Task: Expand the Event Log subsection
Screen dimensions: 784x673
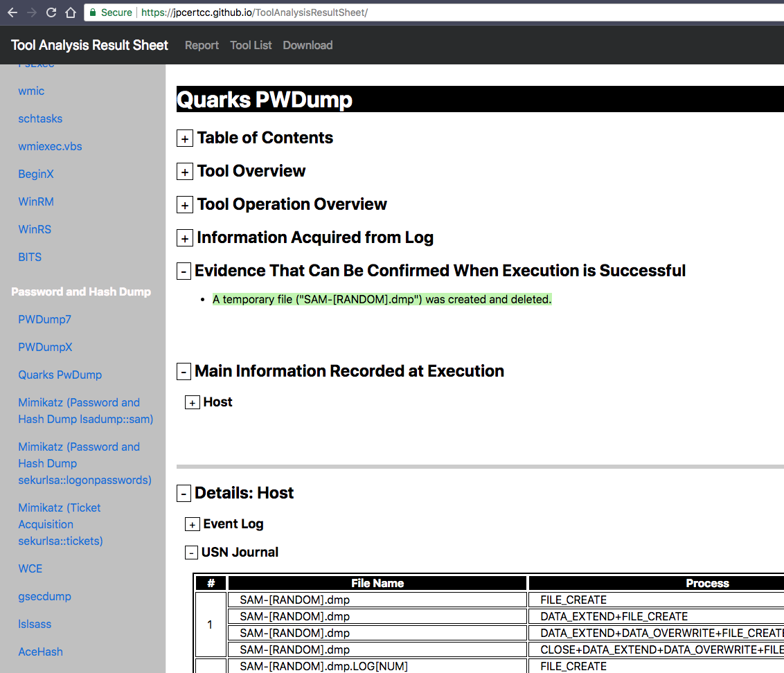Action: 193,525
